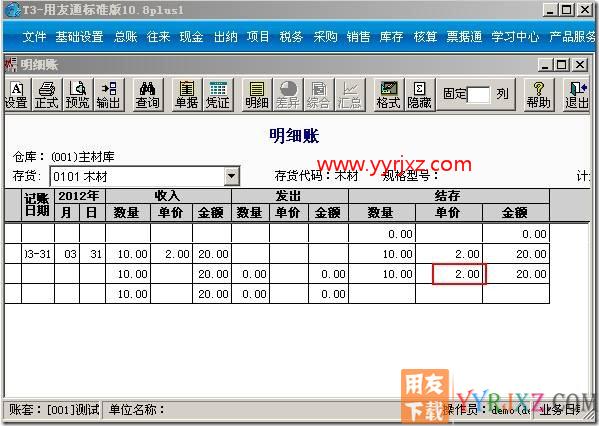Close the 明细账 inner window

580,65
